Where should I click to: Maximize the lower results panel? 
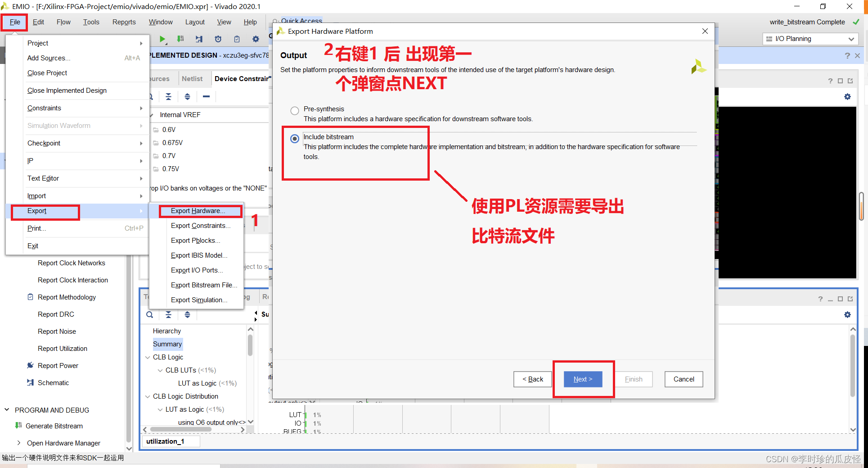[x=840, y=299]
